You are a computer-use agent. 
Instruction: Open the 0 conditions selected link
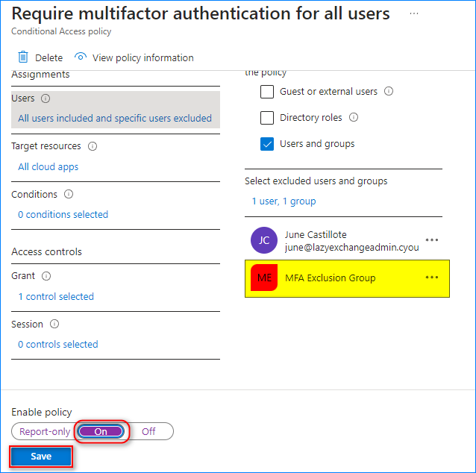click(63, 214)
